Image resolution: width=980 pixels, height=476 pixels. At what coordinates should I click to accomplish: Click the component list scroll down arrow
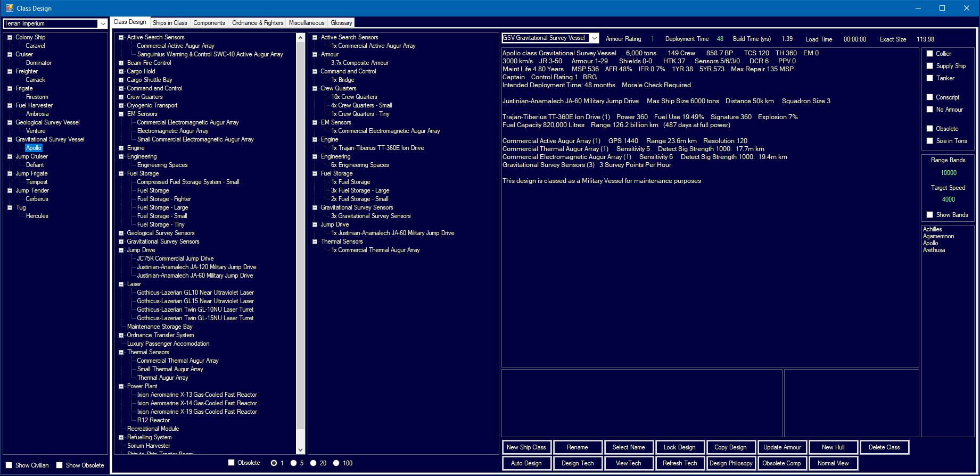tap(300, 450)
